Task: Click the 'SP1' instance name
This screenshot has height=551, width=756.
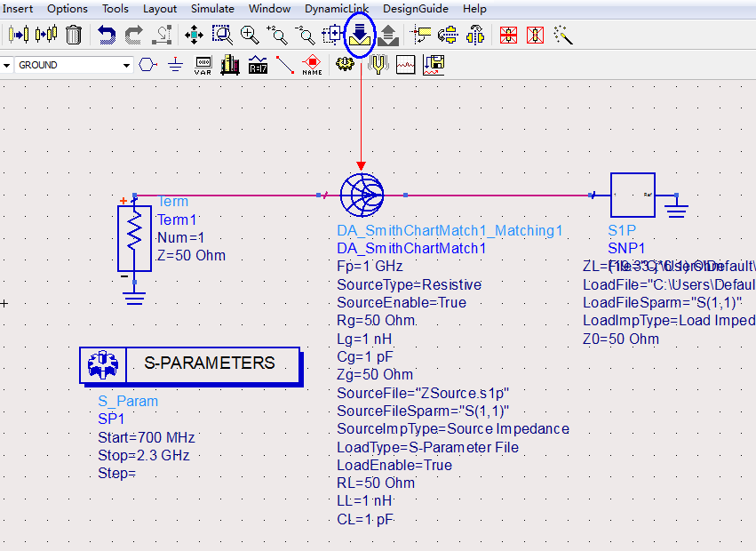Action: 111,419
